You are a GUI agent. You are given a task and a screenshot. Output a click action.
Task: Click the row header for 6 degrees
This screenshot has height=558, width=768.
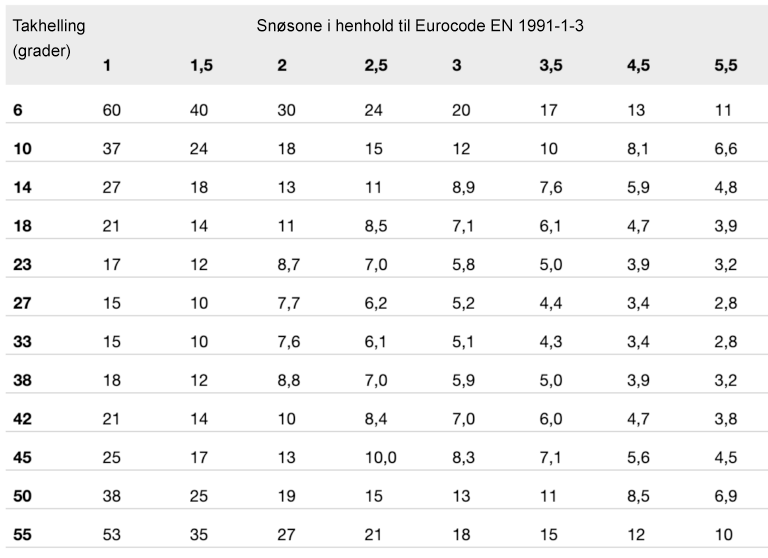pyautogui.click(x=18, y=110)
